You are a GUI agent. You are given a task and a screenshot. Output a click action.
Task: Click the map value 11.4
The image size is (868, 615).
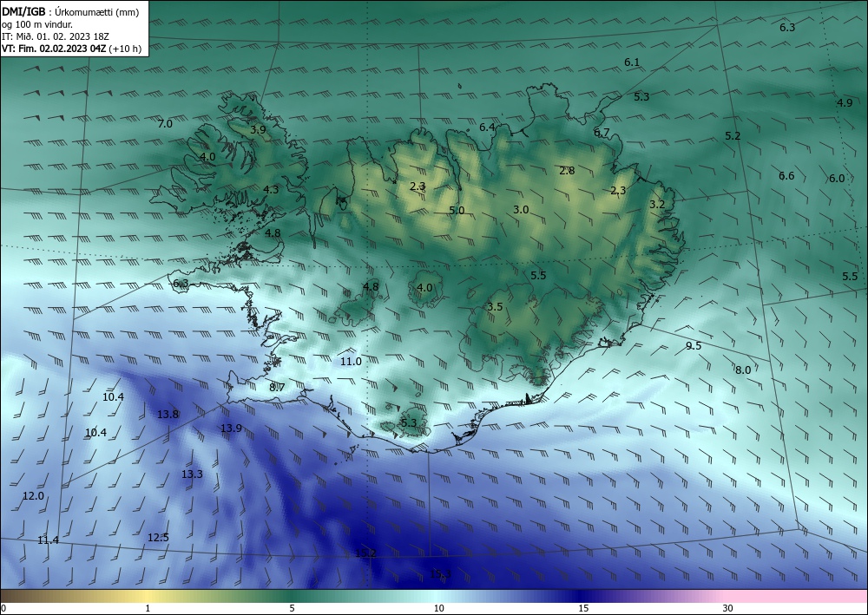click(x=48, y=540)
